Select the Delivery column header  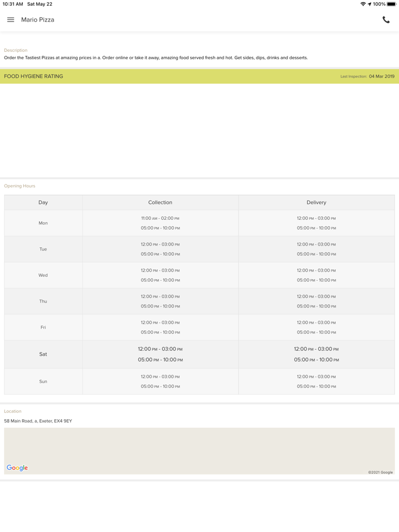point(316,202)
